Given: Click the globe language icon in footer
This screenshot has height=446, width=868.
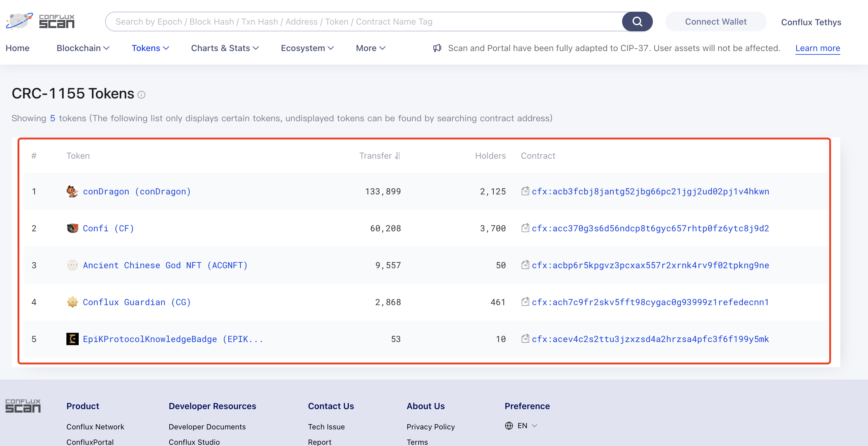Looking at the screenshot, I should click(509, 426).
